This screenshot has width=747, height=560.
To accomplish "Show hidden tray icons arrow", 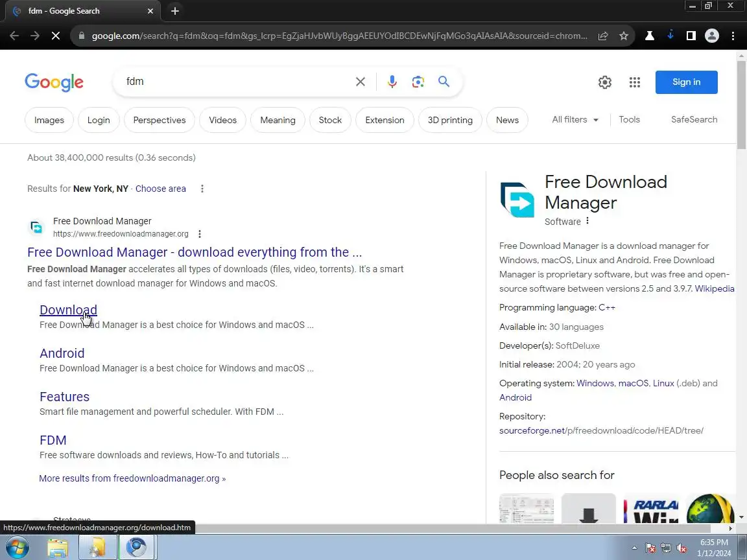I will [634, 548].
